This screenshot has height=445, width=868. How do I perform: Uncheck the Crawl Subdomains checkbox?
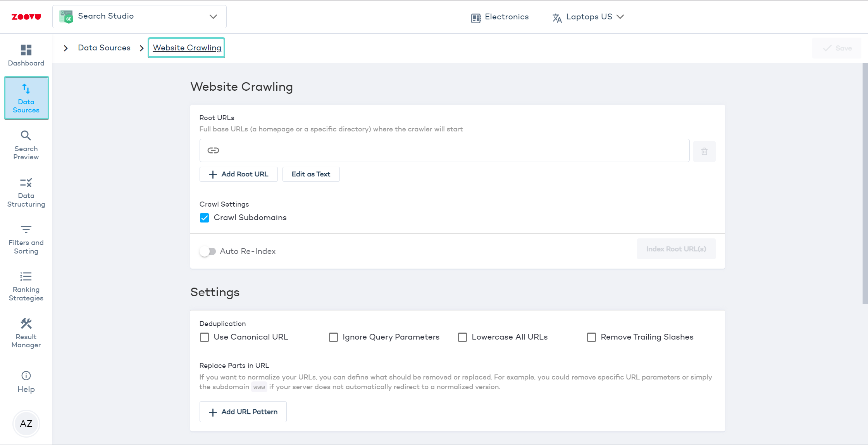click(x=205, y=218)
